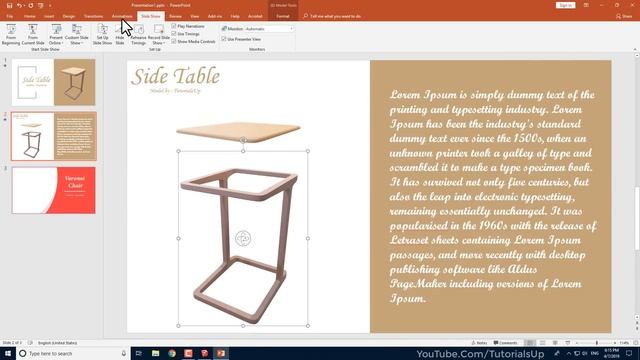Click the Undo arrow icon

pyautogui.click(x=19, y=5)
